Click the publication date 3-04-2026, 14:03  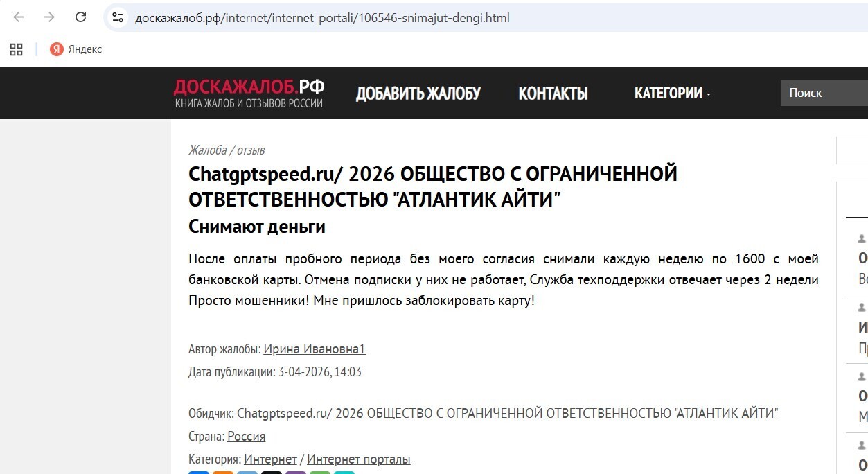click(x=320, y=372)
